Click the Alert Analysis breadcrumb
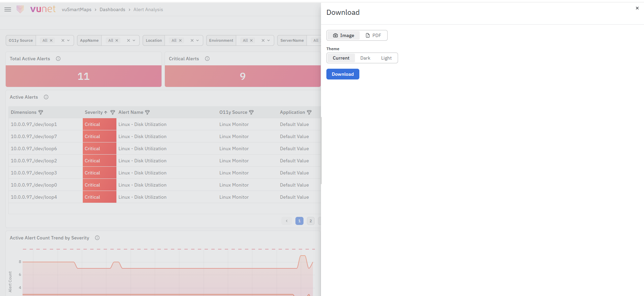Image resolution: width=644 pixels, height=296 pixels. coord(148,9)
